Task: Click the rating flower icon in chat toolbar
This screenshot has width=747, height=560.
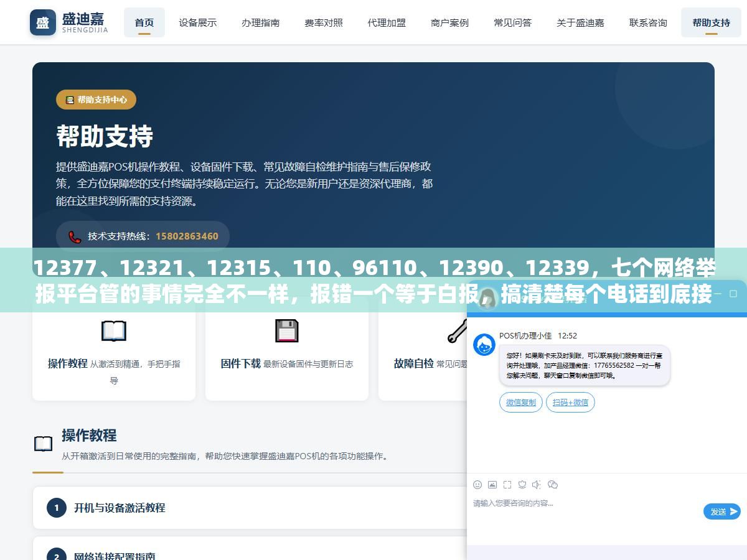Action: [522, 485]
